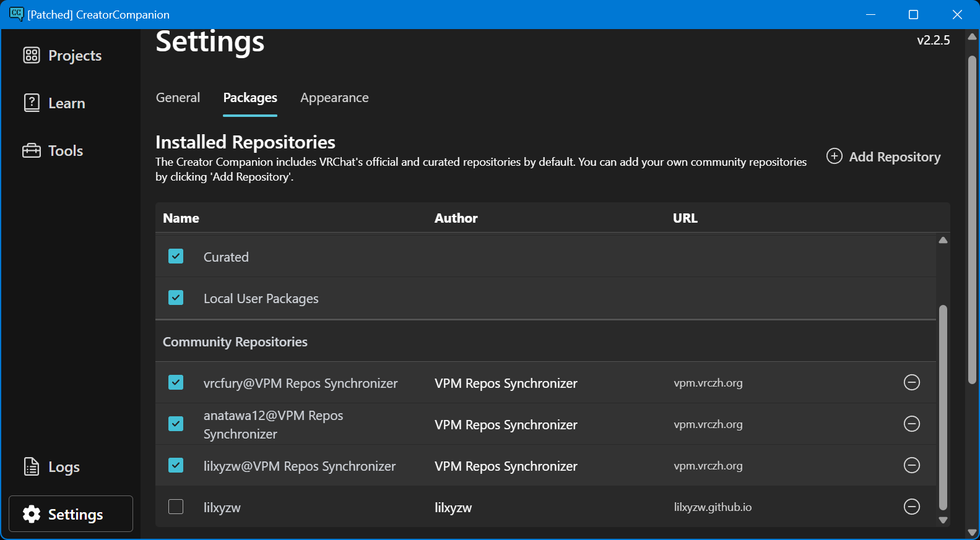
Task: Open the Learn section
Action: pos(54,103)
